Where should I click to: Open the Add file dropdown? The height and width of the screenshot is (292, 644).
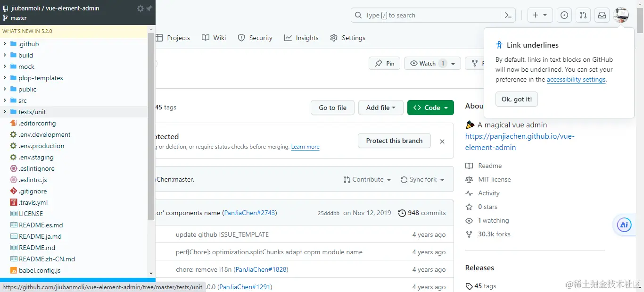[380, 108]
